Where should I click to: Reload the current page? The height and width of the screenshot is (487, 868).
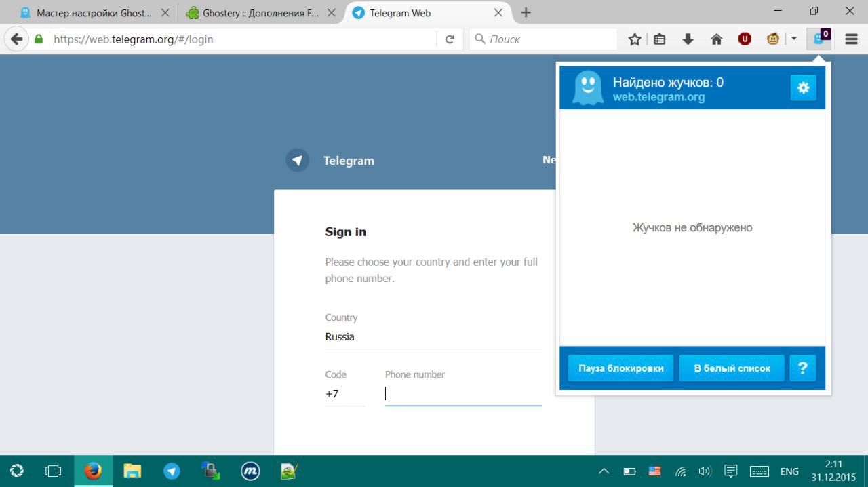point(450,39)
